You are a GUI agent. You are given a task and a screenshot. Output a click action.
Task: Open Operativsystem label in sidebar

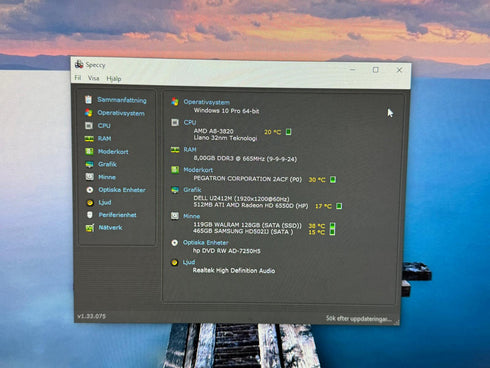click(x=121, y=113)
